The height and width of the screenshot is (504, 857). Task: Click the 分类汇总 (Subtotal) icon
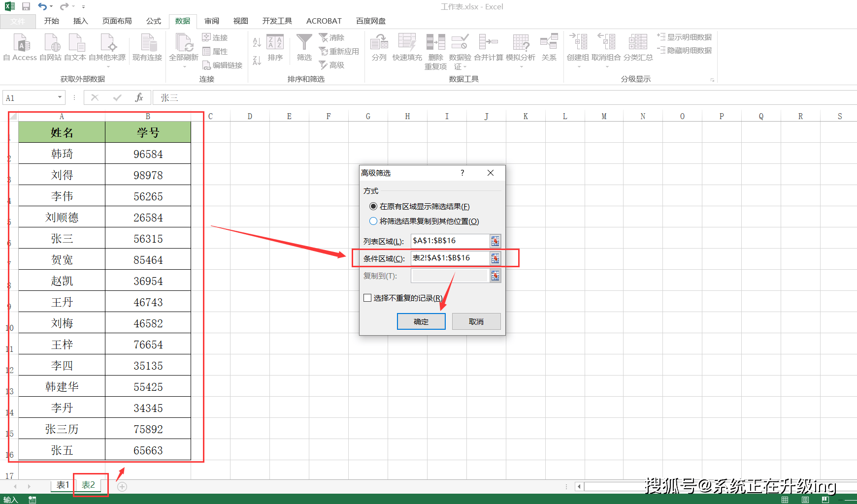(638, 43)
